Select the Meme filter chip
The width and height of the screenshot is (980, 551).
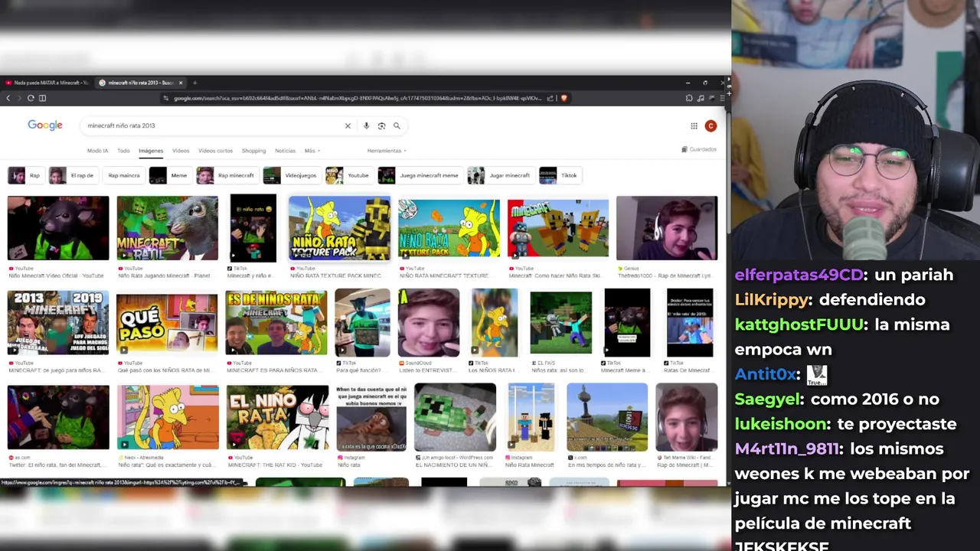tap(170, 175)
